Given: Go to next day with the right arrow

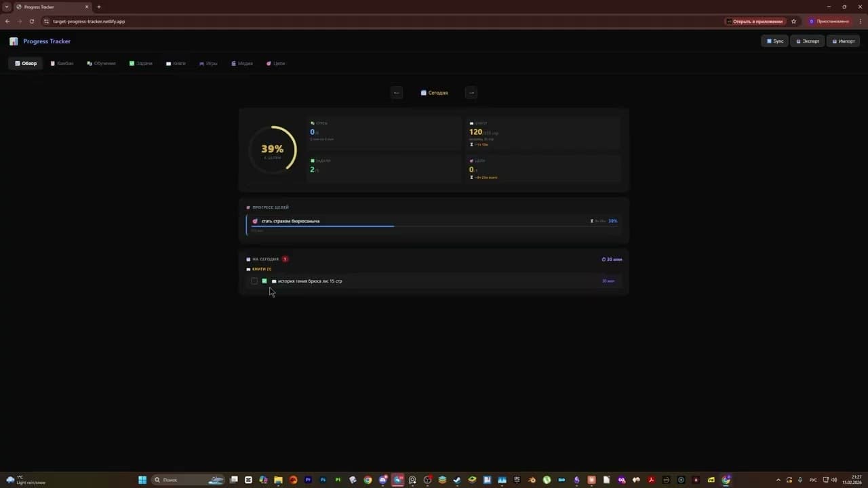Looking at the screenshot, I should pyautogui.click(x=471, y=93).
